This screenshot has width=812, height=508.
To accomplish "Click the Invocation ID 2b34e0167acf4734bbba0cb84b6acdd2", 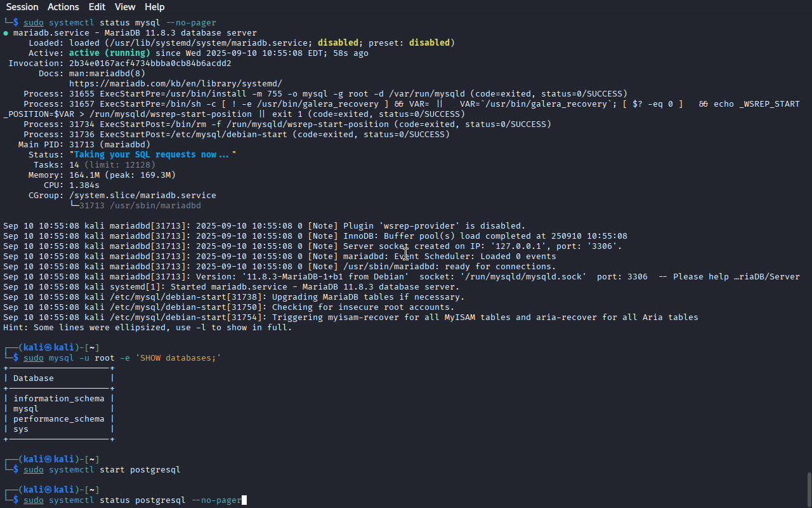I will (150, 63).
